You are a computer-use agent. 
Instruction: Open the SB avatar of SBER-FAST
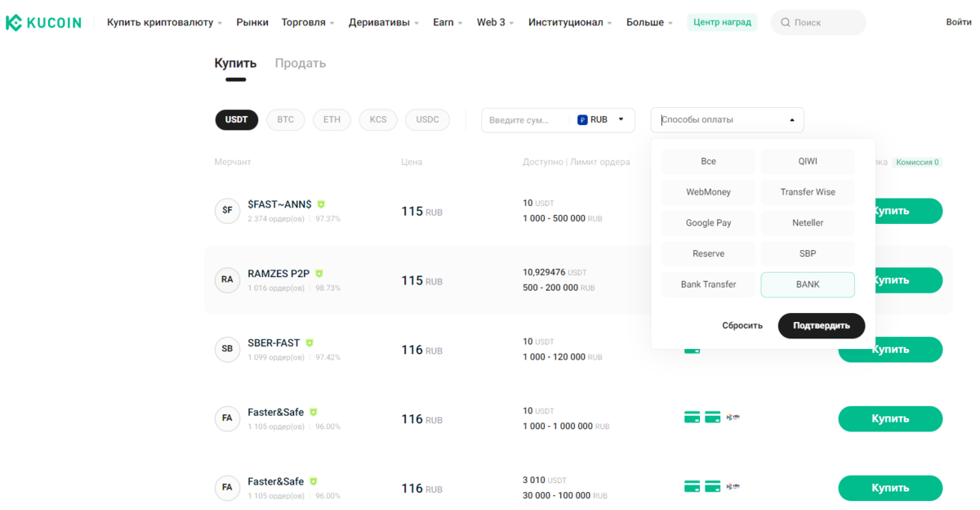tap(227, 349)
